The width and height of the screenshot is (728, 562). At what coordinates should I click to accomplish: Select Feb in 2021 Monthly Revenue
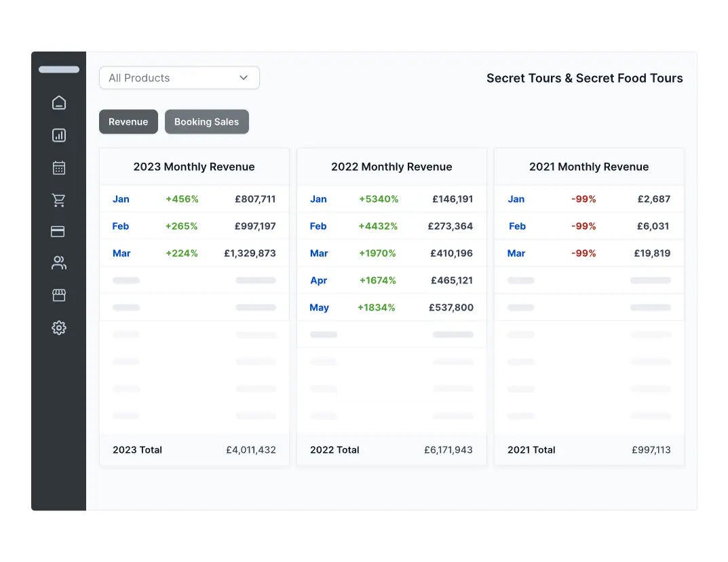517,226
